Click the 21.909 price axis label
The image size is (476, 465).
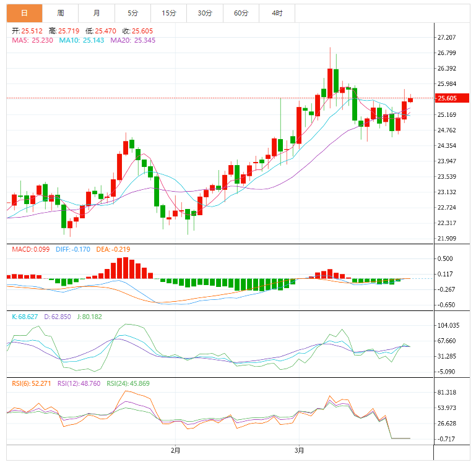446,239
